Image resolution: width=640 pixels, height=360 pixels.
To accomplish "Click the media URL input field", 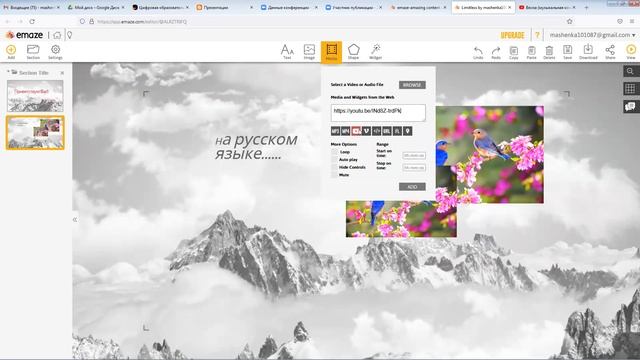I will click(x=378, y=113).
